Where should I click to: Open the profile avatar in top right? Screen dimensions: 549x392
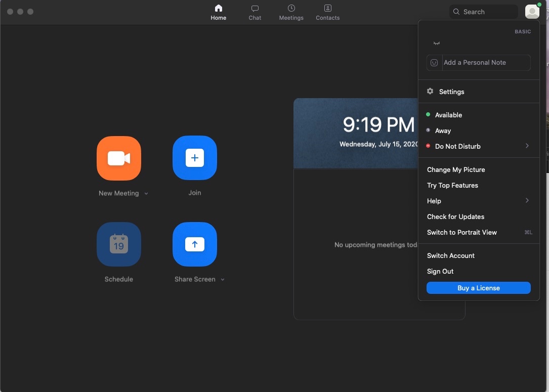[532, 12]
